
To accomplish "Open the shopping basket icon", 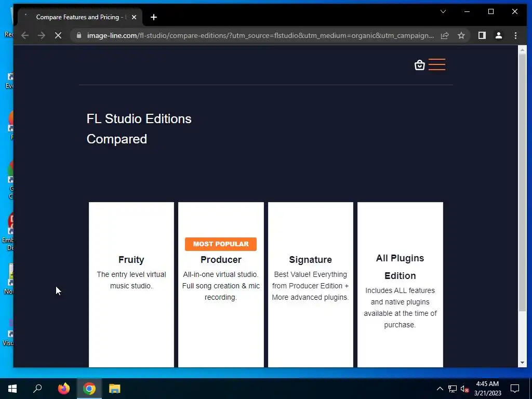I will tap(420, 65).
